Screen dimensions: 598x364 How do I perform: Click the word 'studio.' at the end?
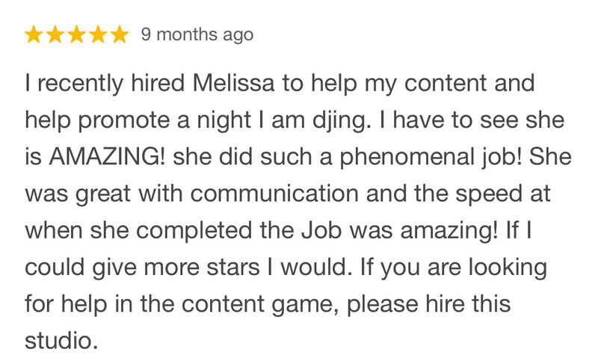point(61,340)
